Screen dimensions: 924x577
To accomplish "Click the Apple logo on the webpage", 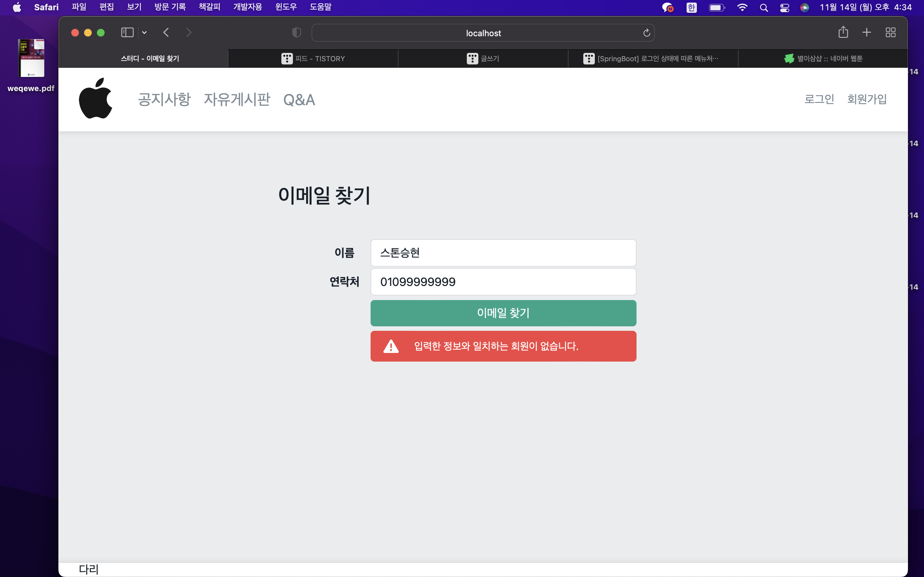I will point(96,98).
